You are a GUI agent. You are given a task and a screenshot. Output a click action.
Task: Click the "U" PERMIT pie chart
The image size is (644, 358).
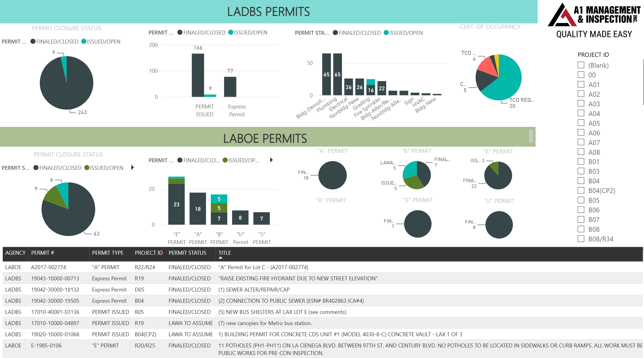pyautogui.click(x=499, y=225)
